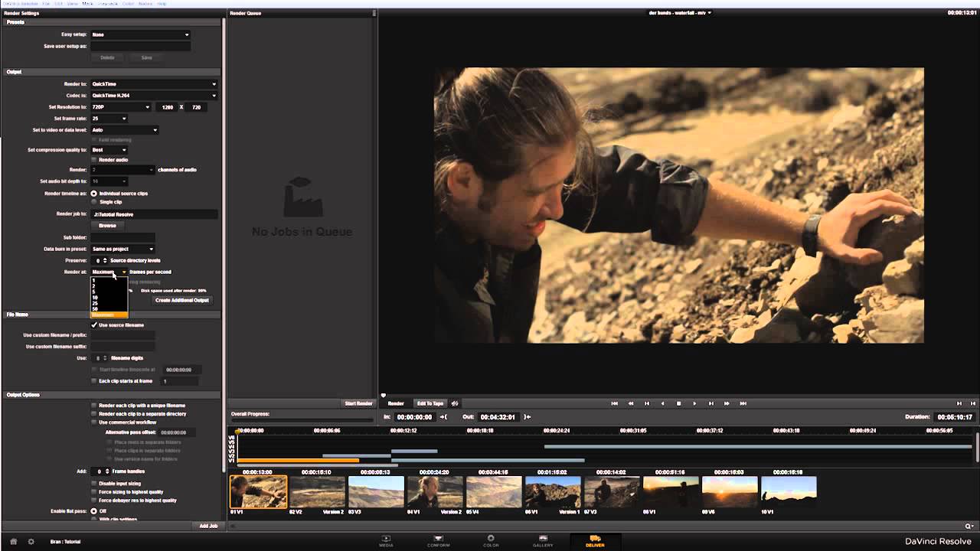The height and width of the screenshot is (551, 980).
Task: Choose 50 in the Render at list
Action: click(x=109, y=309)
